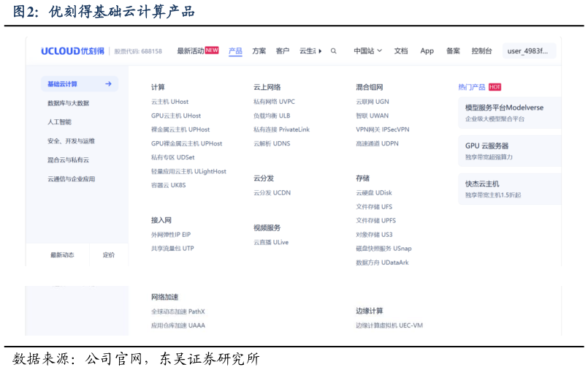
Task: Open 轻量应用云主机 ULightHost link
Action: 188,171
